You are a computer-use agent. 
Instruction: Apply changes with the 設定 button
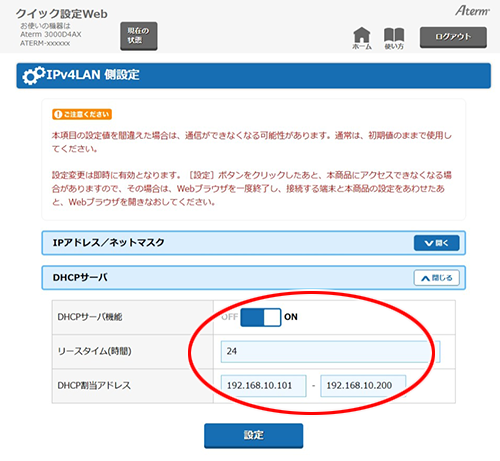coord(254,435)
